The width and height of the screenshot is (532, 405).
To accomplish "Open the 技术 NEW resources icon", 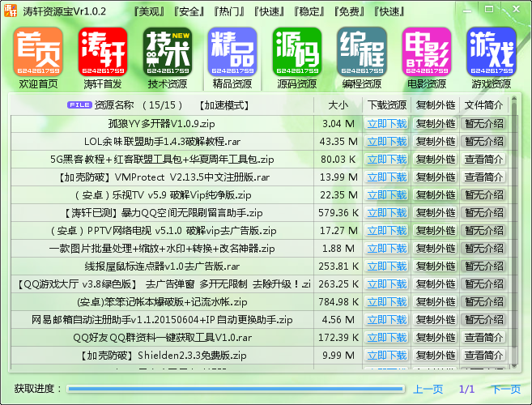I will tap(168, 51).
